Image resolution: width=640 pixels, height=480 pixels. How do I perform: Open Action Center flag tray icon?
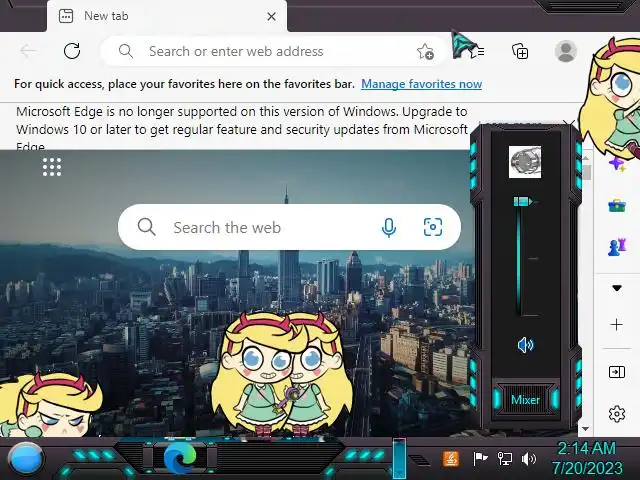coord(480,459)
